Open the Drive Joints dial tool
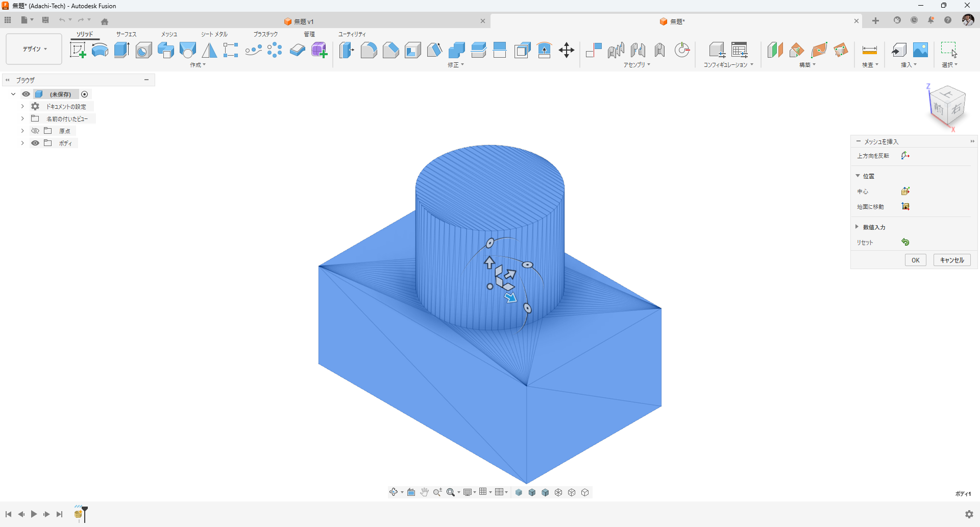Image resolution: width=980 pixels, height=527 pixels. pyautogui.click(x=682, y=50)
